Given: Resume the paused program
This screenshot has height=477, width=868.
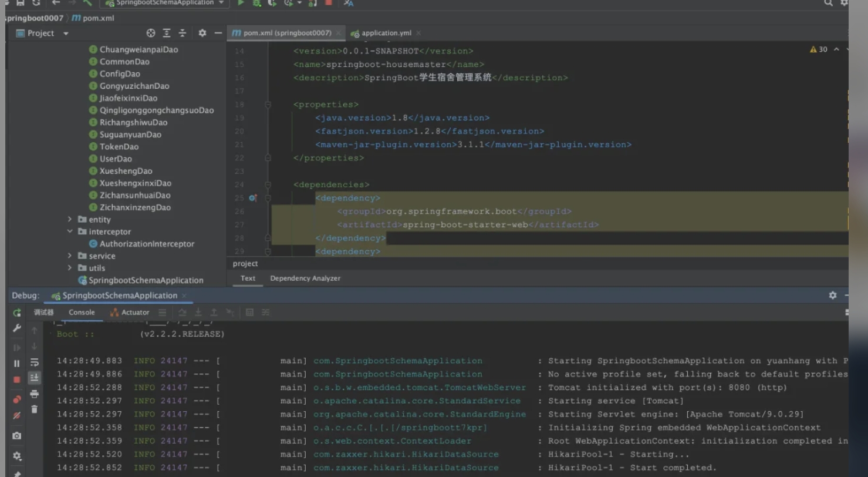Looking at the screenshot, I should point(17,347).
